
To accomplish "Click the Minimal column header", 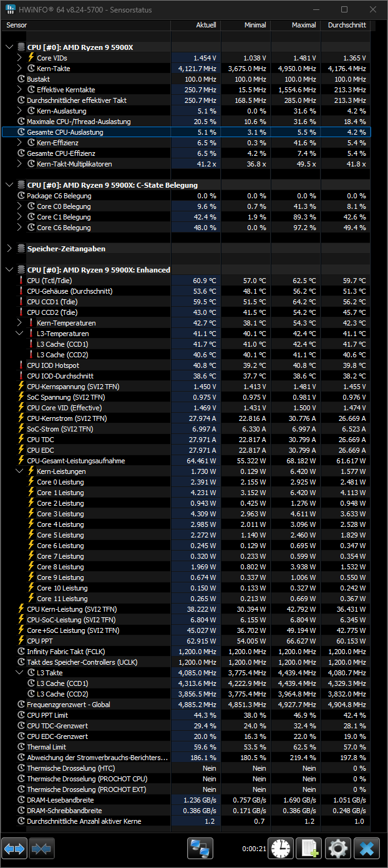I will pos(245,26).
